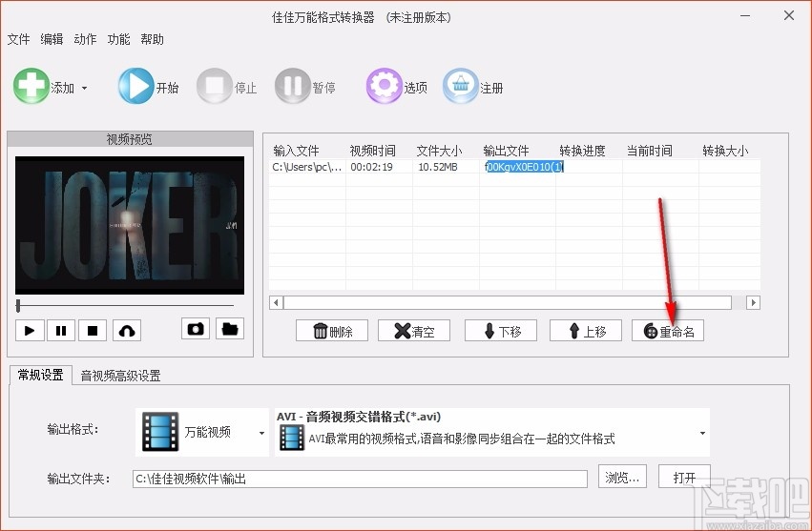Click the output folder path field
This screenshot has width=812, height=531.
pyautogui.click(x=360, y=479)
